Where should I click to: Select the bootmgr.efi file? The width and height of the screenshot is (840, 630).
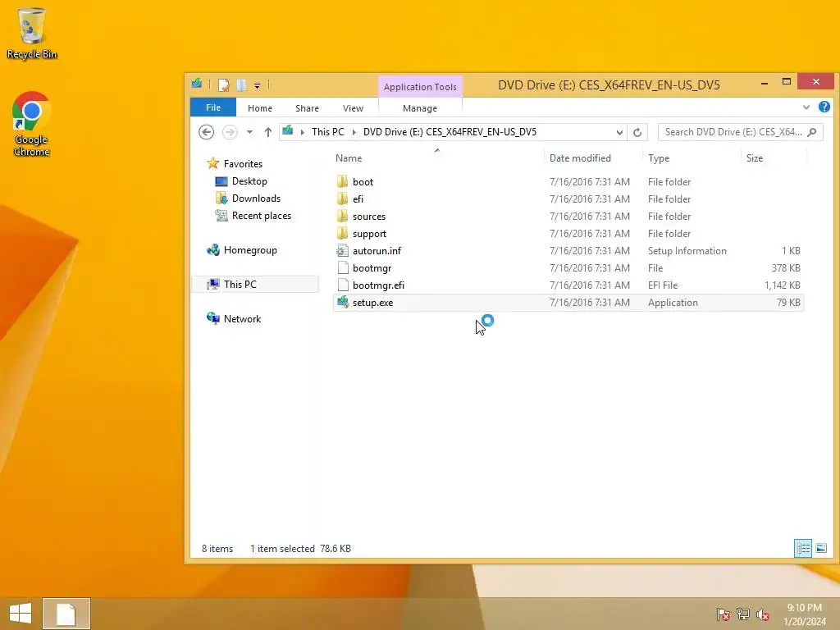371,285
